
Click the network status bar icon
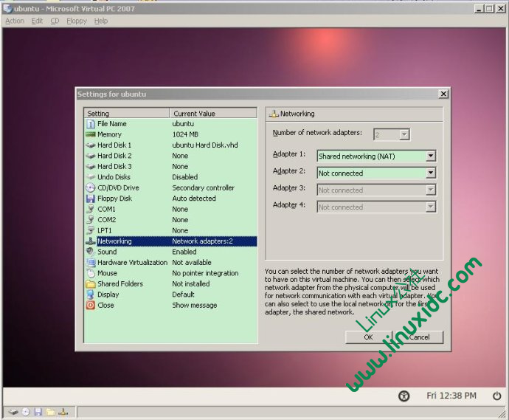(63, 412)
